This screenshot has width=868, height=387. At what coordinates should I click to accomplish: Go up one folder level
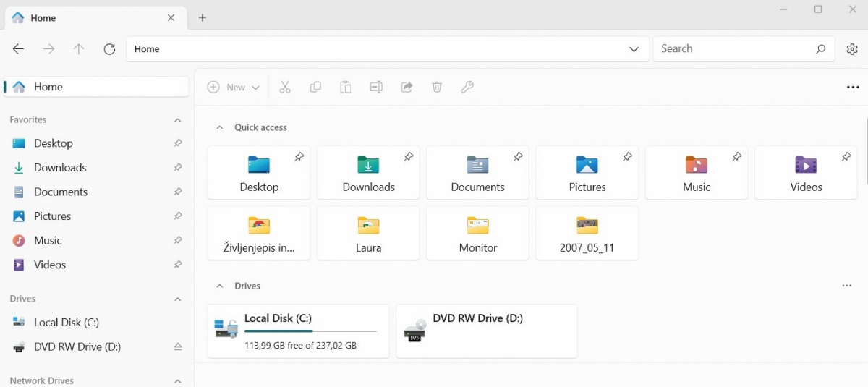pos(79,49)
